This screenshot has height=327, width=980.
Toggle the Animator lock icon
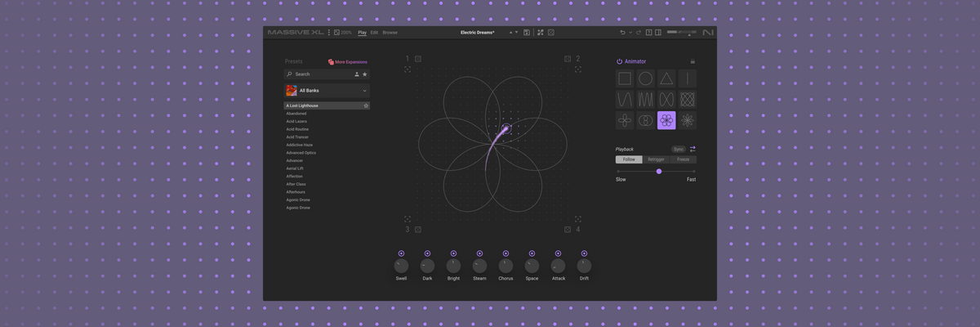[693, 61]
